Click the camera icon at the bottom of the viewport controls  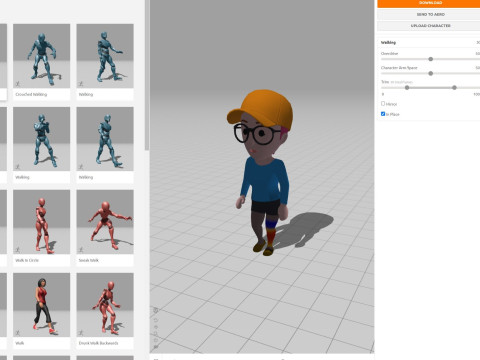click(x=156, y=347)
